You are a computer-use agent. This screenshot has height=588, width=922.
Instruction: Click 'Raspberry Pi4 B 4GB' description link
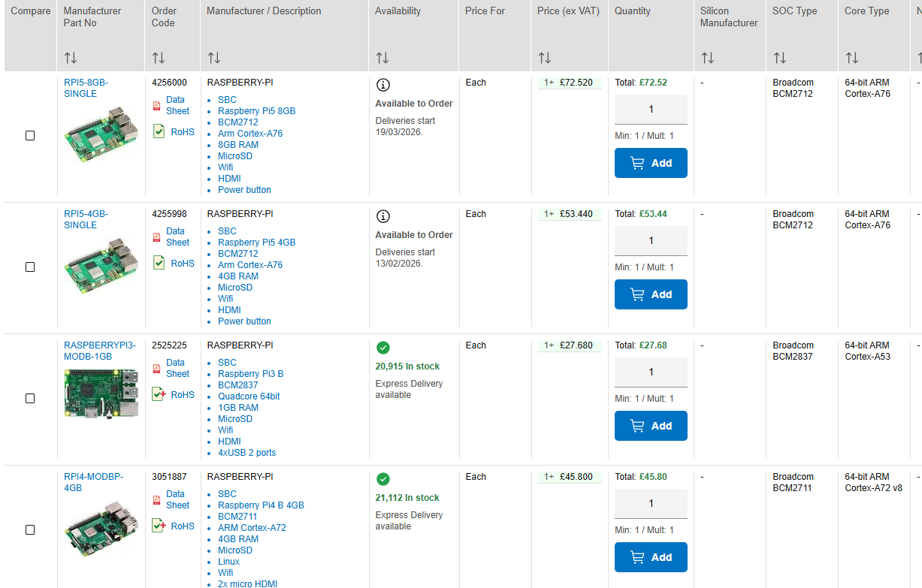coord(261,505)
